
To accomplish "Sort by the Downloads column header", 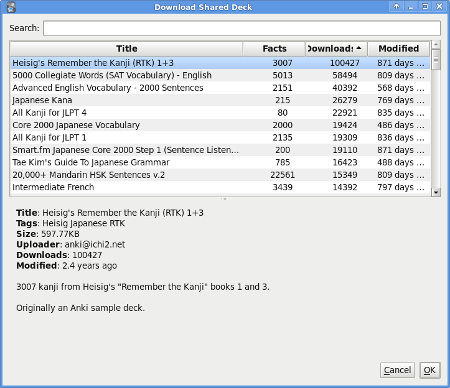I will [336, 49].
